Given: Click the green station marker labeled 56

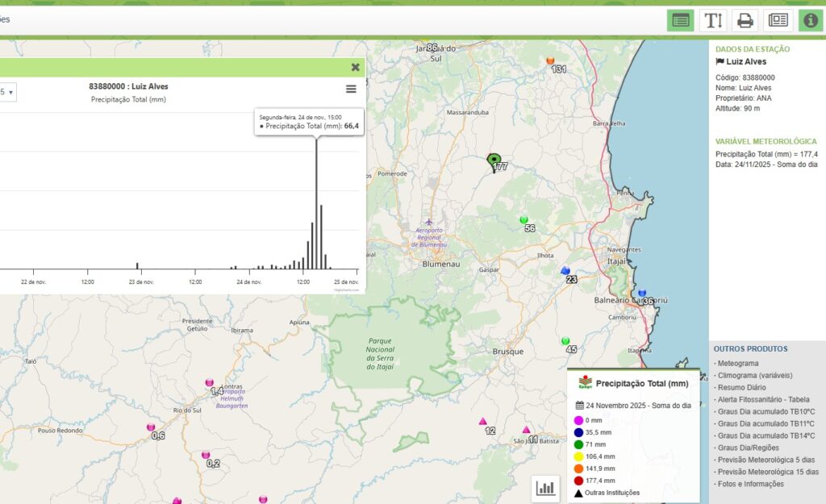Looking at the screenshot, I should [524, 219].
